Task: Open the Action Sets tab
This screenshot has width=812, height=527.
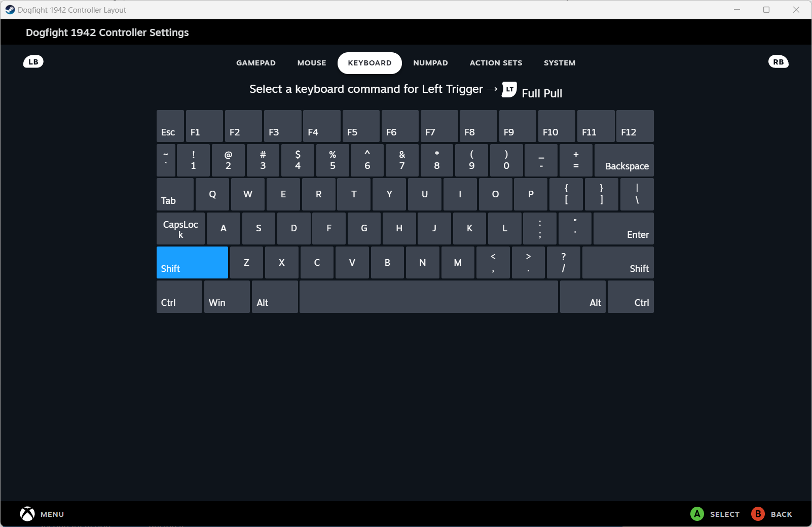Action: pyautogui.click(x=496, y=63)
